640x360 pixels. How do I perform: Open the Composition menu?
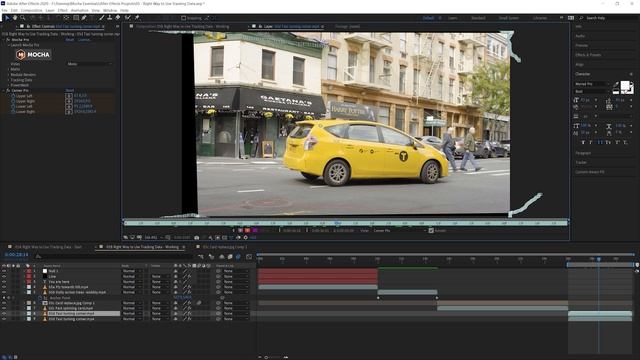click(x=31, y=10)
